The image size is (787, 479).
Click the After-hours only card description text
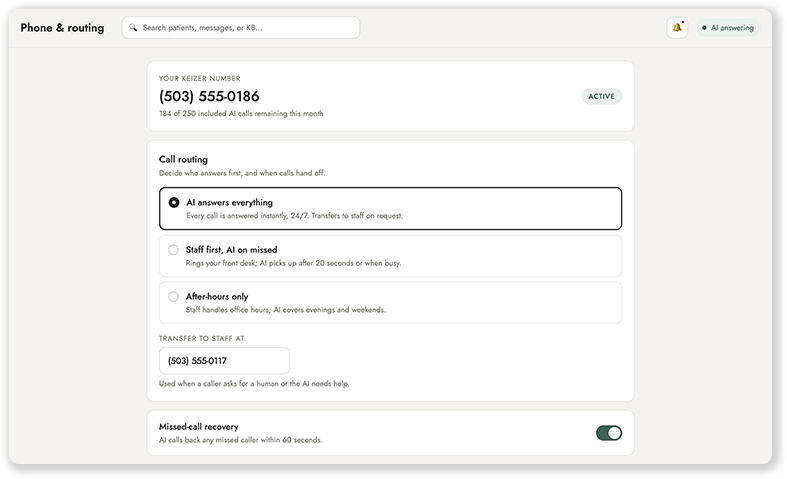tap(286, 310)
